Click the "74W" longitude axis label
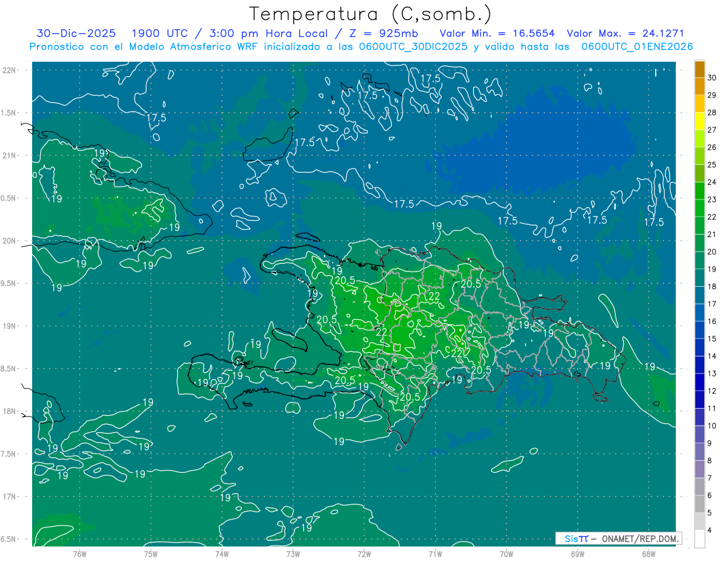 [x=222, y=554]
